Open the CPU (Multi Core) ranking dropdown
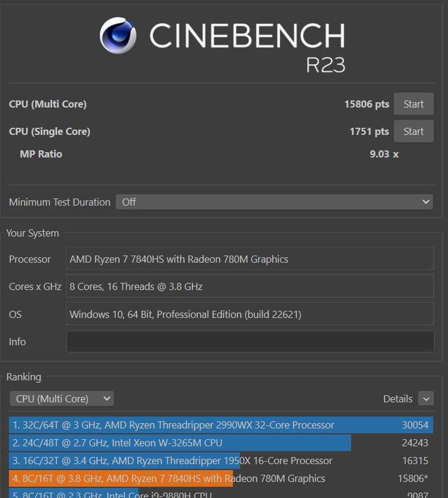The width and height of the screenshot is (448, 498). click(x=62, y=399)
